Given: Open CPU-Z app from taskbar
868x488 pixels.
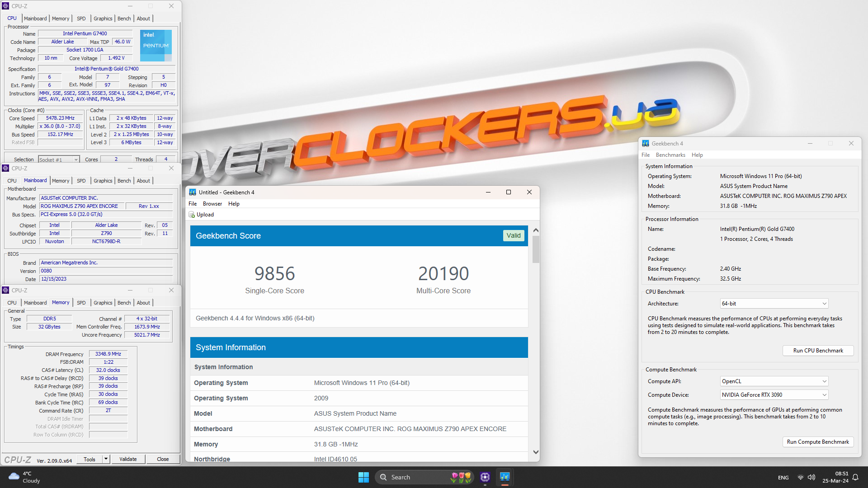Looking at the screenshot, I should (485, 477).
